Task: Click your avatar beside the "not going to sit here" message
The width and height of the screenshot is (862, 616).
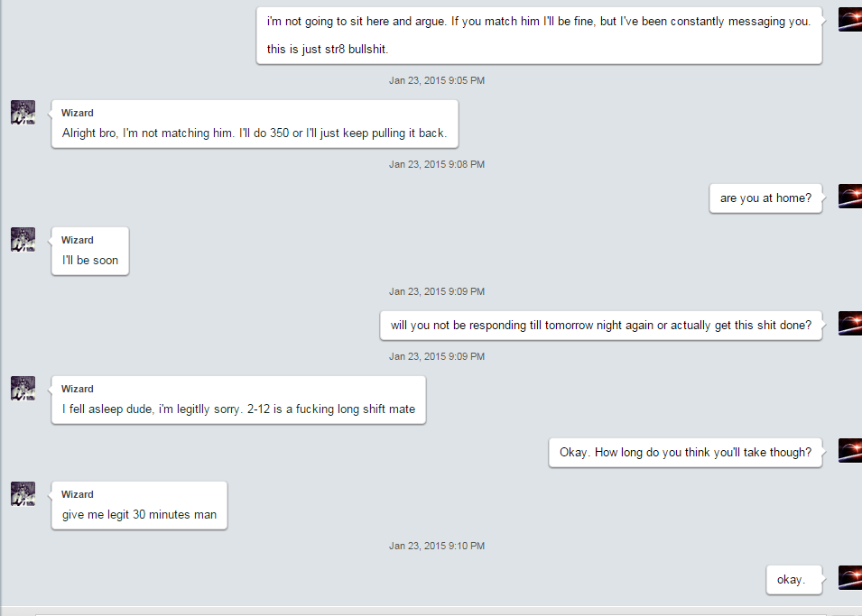Action: [x=850, y=20]
